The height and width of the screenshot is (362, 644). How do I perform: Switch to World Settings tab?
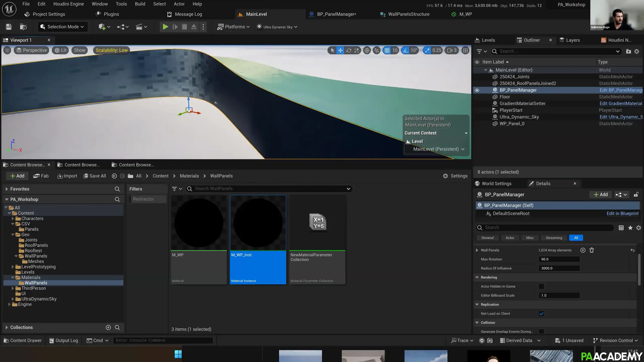point(496,184)
